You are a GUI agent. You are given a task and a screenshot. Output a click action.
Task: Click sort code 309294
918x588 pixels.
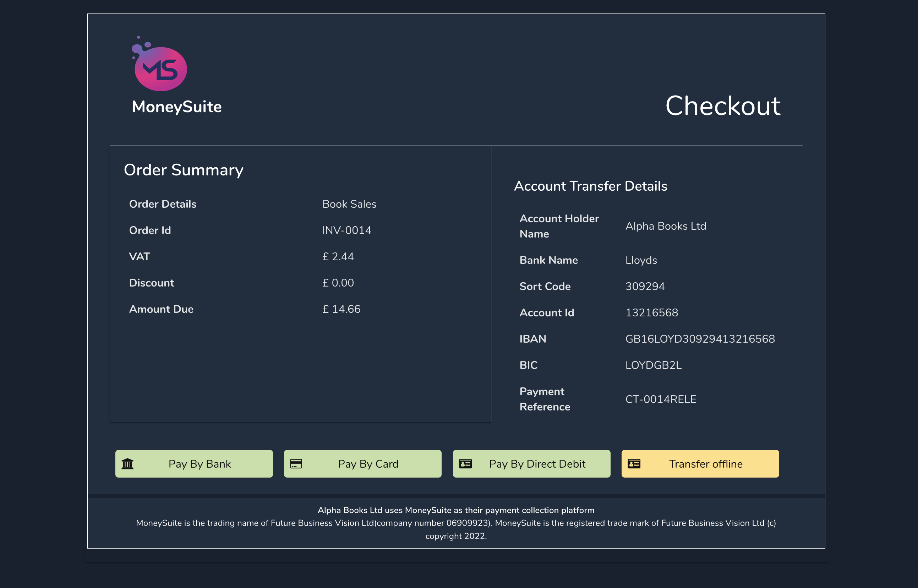tap(645, 286)
